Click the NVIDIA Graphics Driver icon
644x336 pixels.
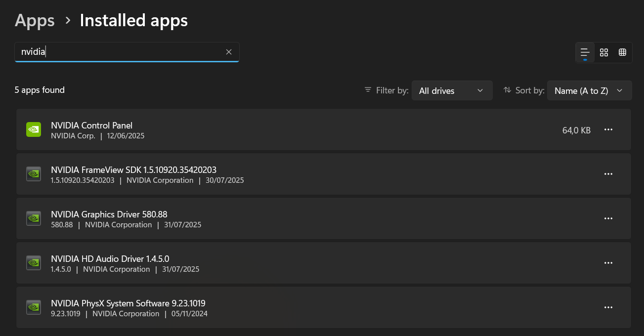click(34, 218)
